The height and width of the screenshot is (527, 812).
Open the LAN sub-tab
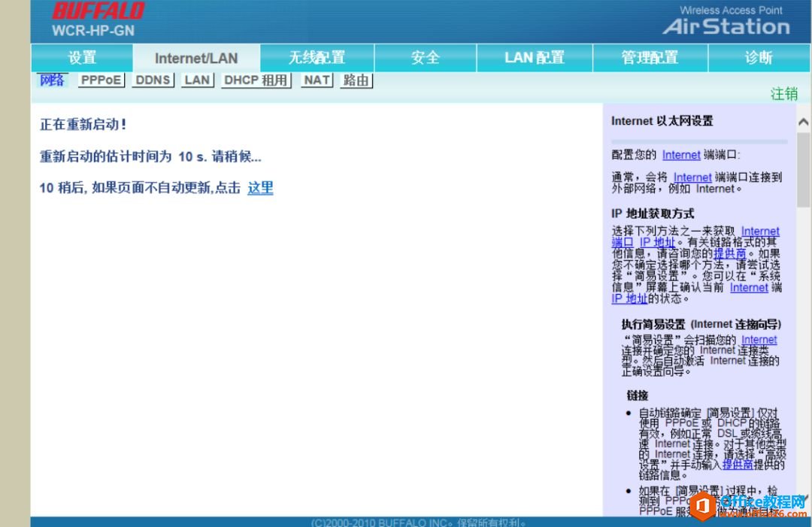click(x=197, y=80)
